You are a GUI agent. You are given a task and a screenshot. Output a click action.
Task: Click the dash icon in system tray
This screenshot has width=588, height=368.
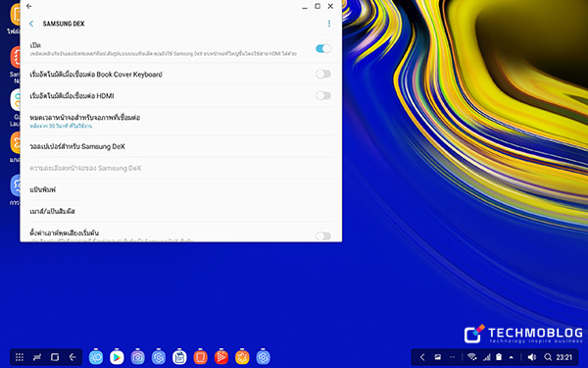452,357
